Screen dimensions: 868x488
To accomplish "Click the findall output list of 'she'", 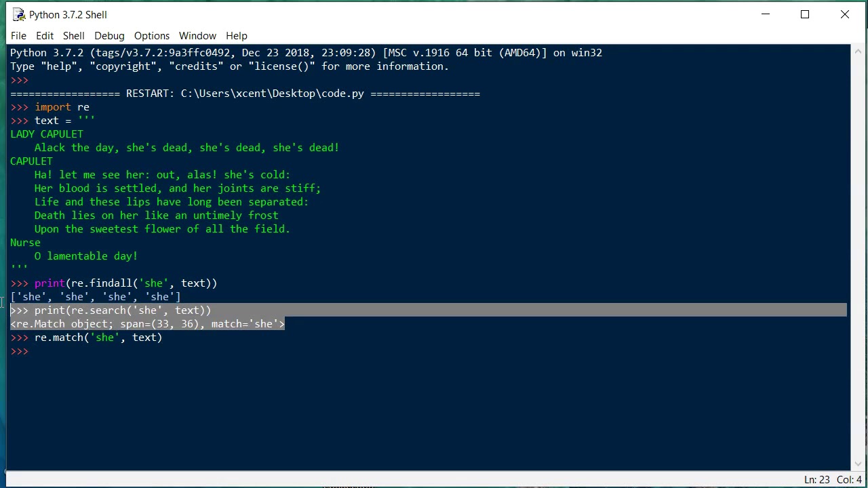I will [x=96, y=297].
